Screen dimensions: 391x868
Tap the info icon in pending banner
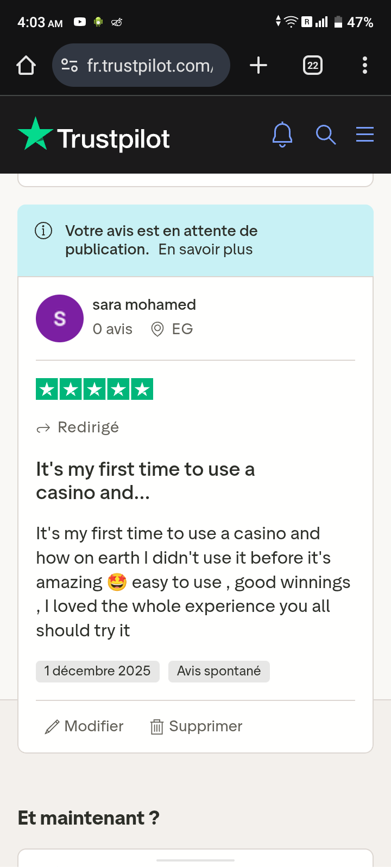[x=43, y=231]
